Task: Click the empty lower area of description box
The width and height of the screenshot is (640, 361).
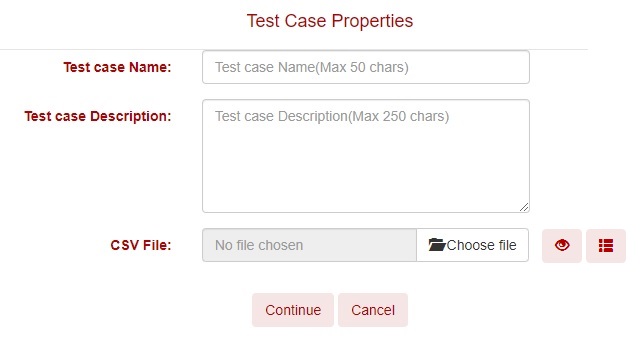Action: click(x=366, y=172)
